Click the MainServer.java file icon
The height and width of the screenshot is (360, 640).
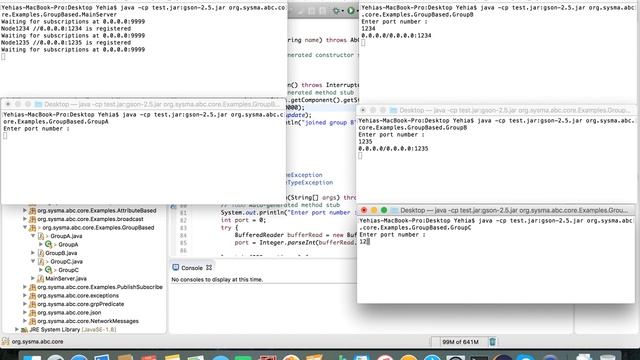[x=41, y=278]
